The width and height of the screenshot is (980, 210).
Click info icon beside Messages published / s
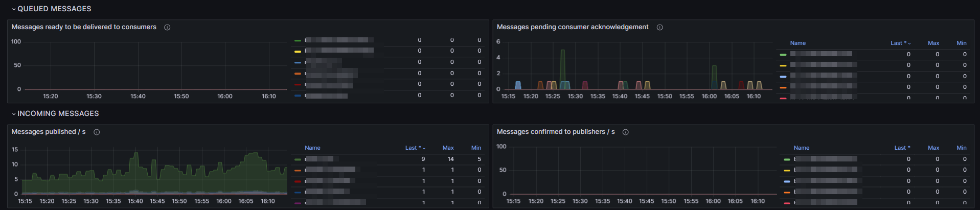coord(97,132)
